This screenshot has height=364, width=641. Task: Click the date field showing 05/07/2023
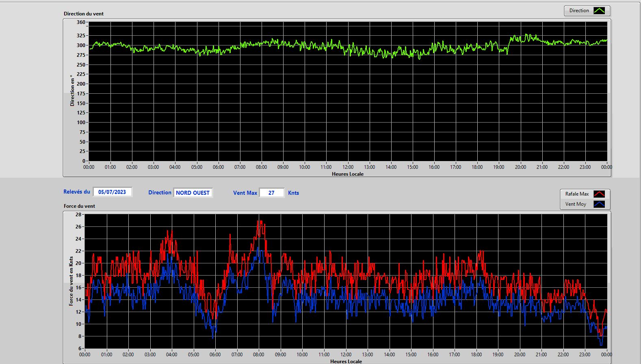tap(112, 192)
